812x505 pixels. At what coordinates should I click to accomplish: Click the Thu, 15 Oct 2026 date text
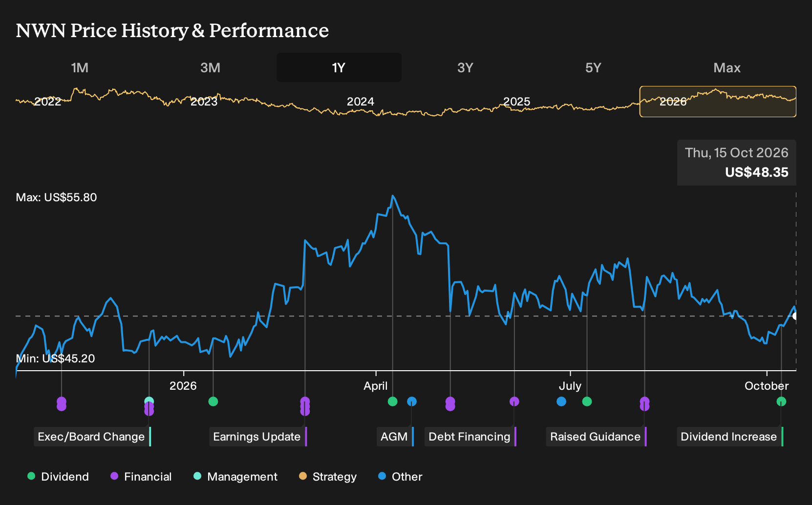click(x=737, y=153)
